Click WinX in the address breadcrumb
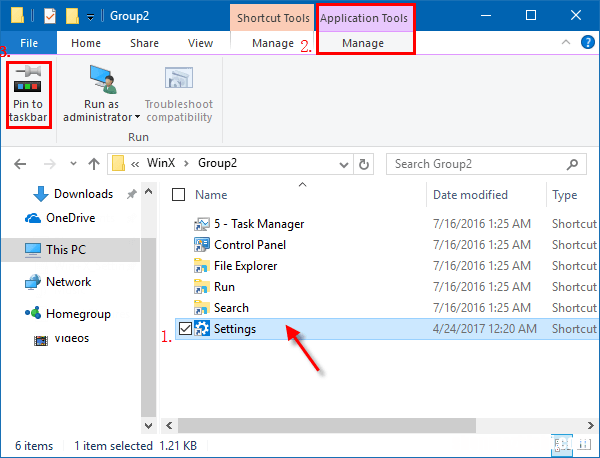 click(161, 163)
